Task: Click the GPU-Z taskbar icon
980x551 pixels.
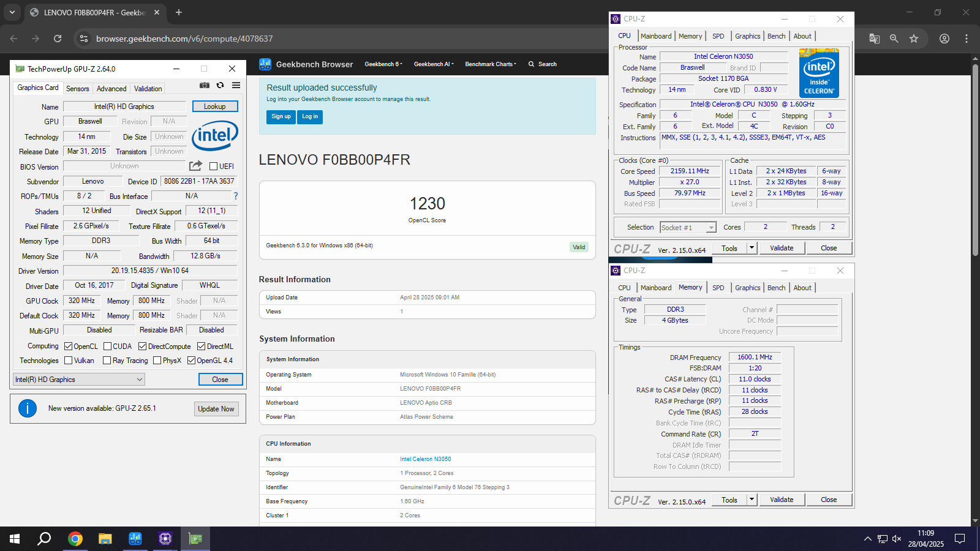Action: (x=195, y=539)
